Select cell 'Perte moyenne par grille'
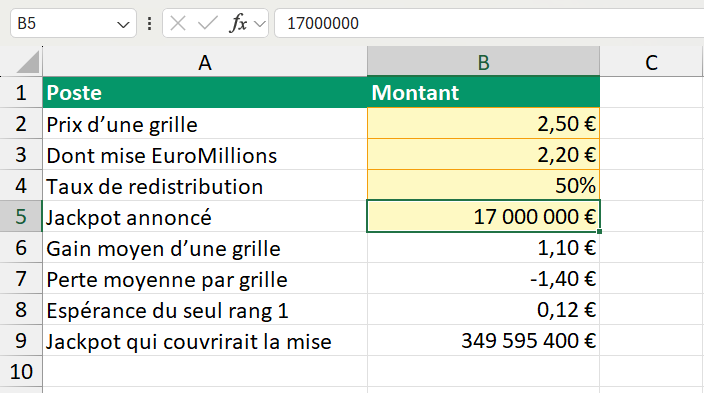Image resolution: width=704 pixels, height=393 pixels. [205, 278]
